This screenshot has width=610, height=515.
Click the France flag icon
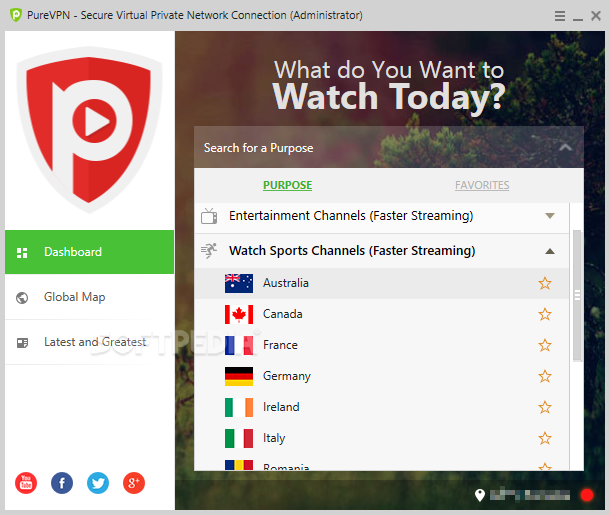(x=239, y=345)
